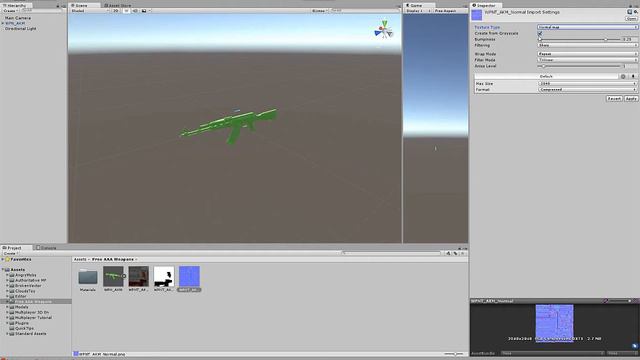Switch to the Console tab
The image size is (640, 360).
pos(46,248)
